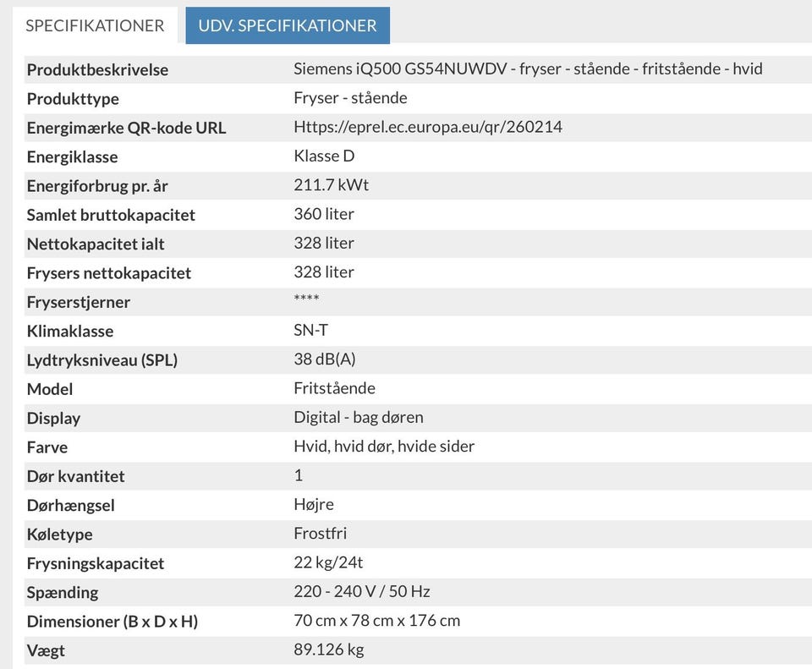The height and width of the screenshot is (669, 812).
Task: Click the Produktbeskrivelse row label
Action: (97, 70)
